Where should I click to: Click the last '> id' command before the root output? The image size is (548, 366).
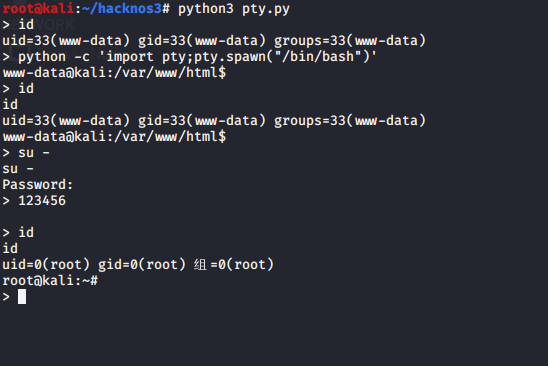click(x=18, y=232)
